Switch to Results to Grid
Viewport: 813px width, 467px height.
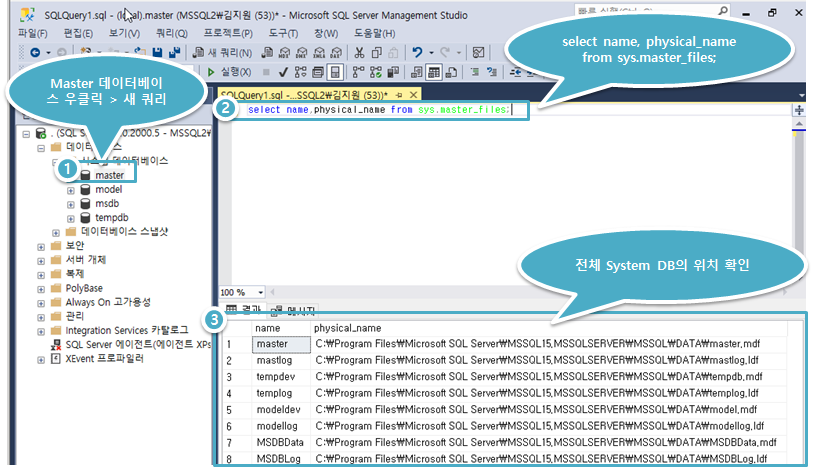pyautogui.click(x=433, y=72)
